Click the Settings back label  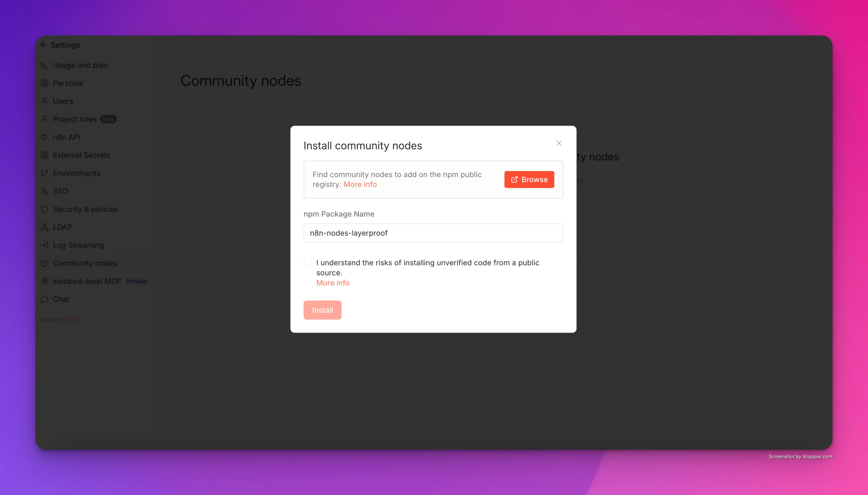[x=65, y=45]
